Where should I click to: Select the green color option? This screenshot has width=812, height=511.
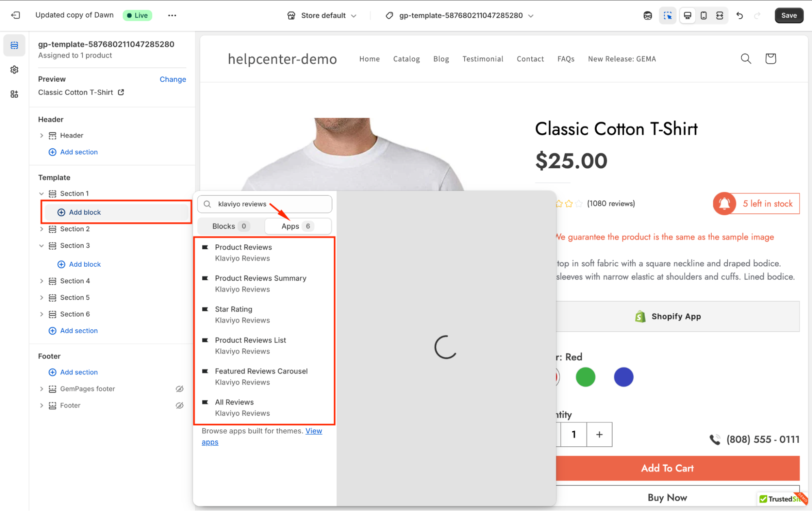click(585, 377)
